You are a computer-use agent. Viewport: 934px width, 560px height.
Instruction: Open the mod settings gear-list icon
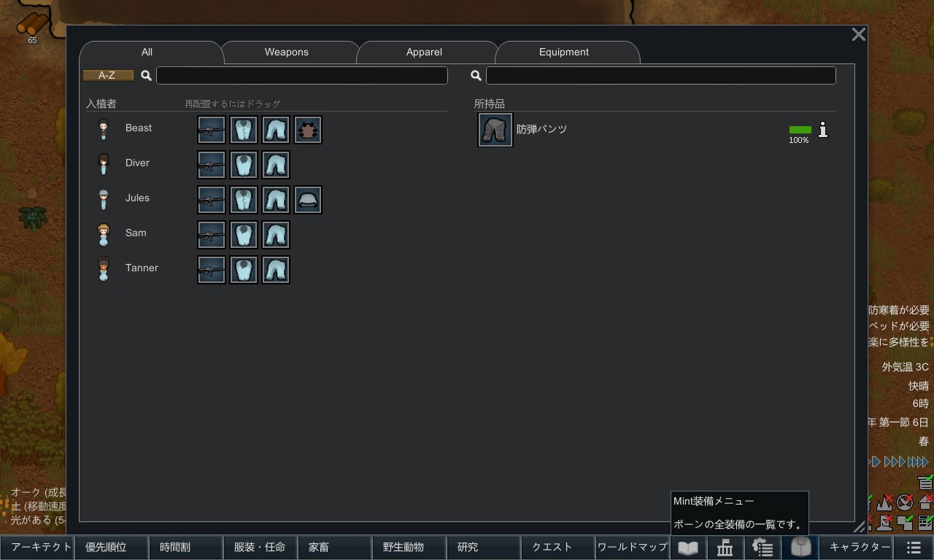pyautogui.click(x=763, y=548)
